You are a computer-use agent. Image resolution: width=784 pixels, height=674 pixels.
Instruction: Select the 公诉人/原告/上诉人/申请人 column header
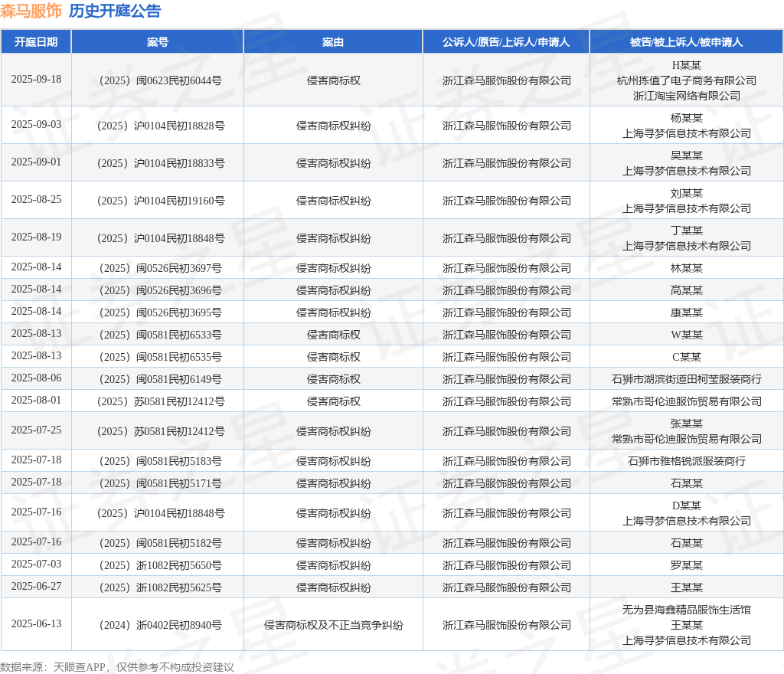pos(506,42)
